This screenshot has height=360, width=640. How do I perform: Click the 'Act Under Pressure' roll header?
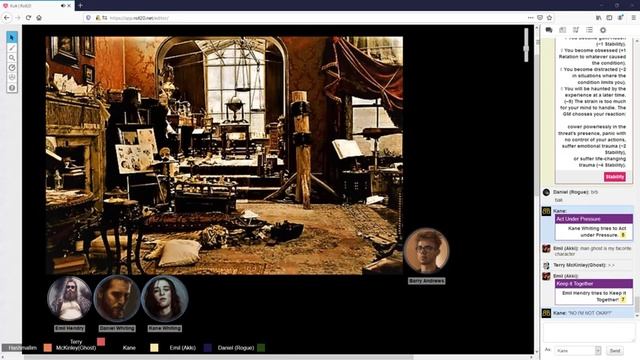coord(594,219)
